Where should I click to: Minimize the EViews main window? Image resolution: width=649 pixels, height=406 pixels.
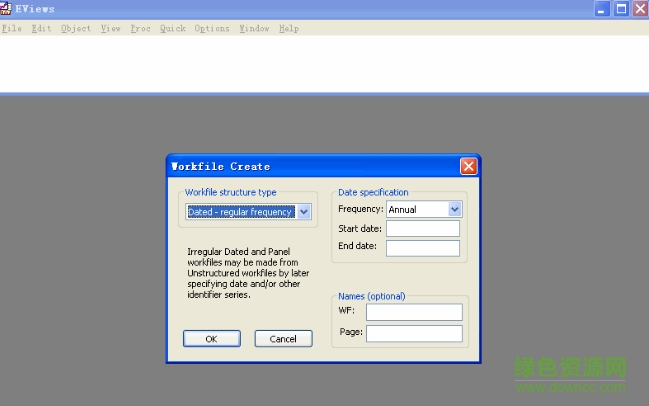602,9
